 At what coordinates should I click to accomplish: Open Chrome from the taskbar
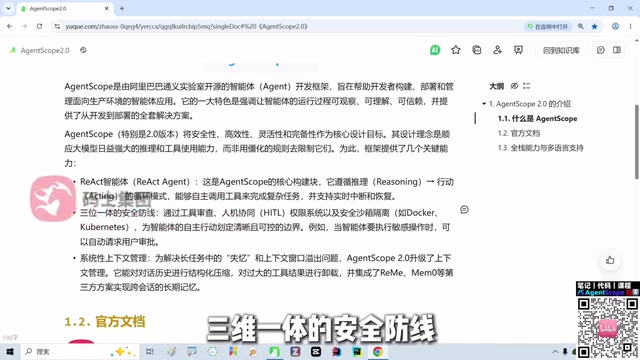[x=378, y=351]
